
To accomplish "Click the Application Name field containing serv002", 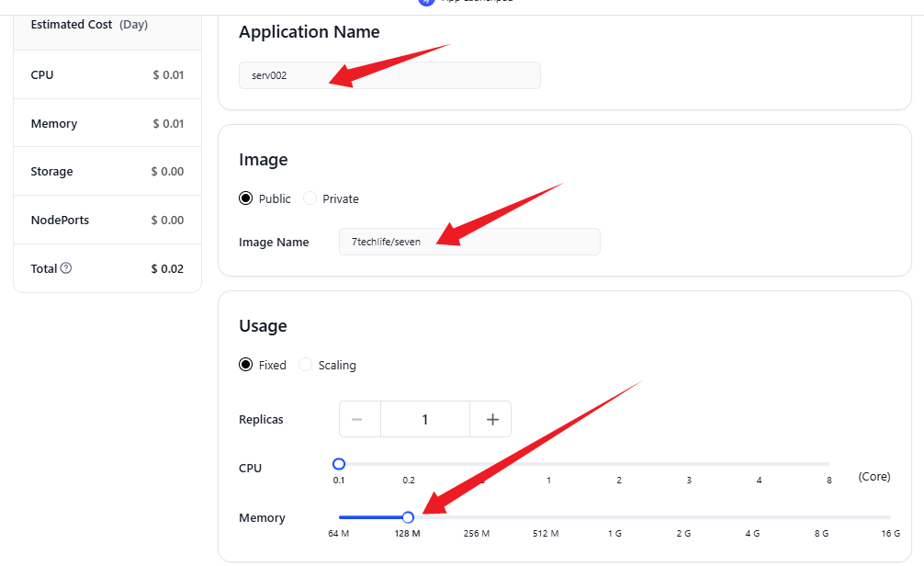I will 389,75.
